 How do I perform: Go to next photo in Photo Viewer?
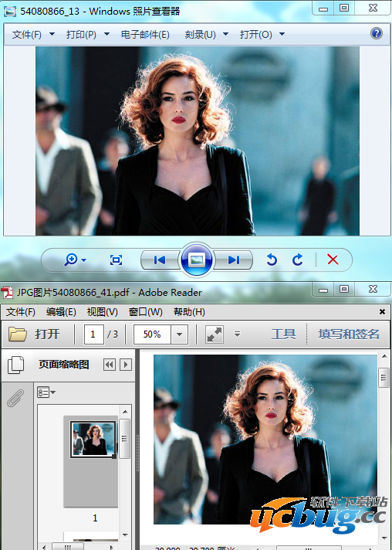click(x=234, y=260)
